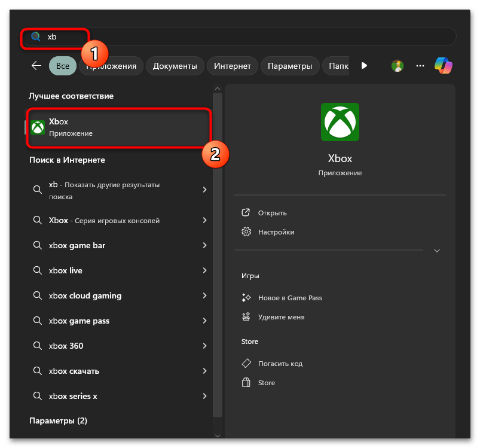Go back using the left arrow
Screen dimensions: 480x448
point(36,66)
